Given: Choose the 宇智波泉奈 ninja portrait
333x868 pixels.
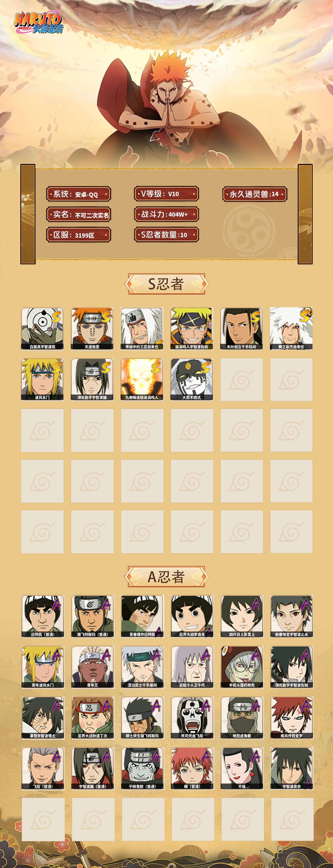Looking at the screenshot, I should tap(292, 768).
